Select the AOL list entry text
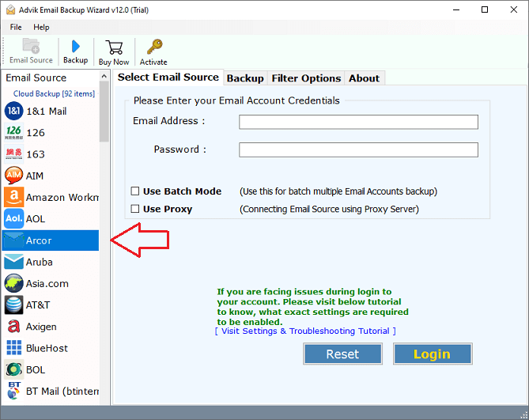The height and width of the screenshot is (420, 529). (x=36, y=219)
